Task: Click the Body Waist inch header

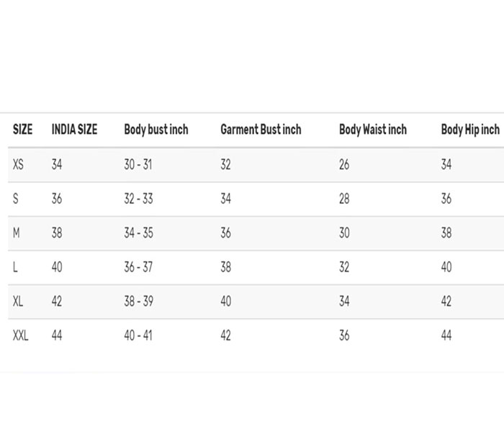Action: (x=373, y=130)
